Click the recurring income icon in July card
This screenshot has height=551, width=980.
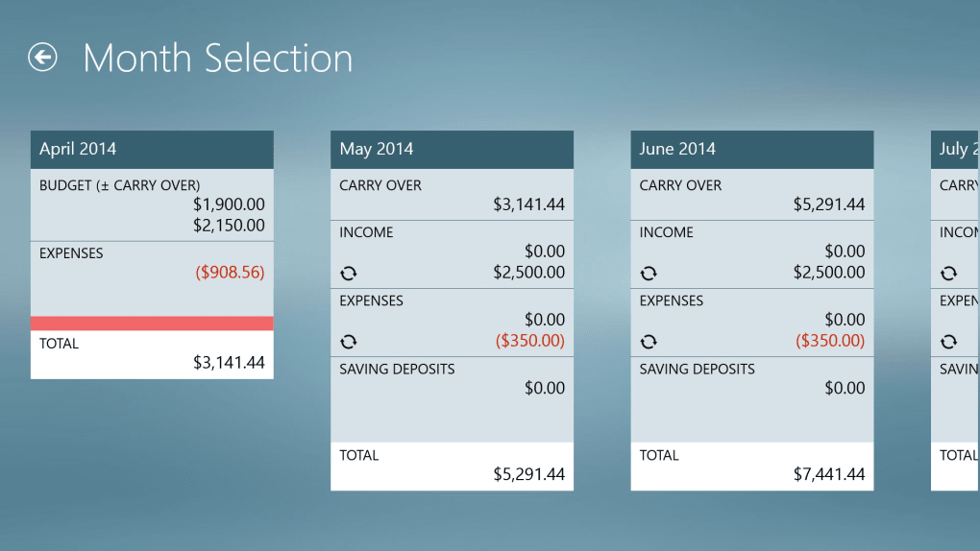pyautogui.click(x=948, y=274)
